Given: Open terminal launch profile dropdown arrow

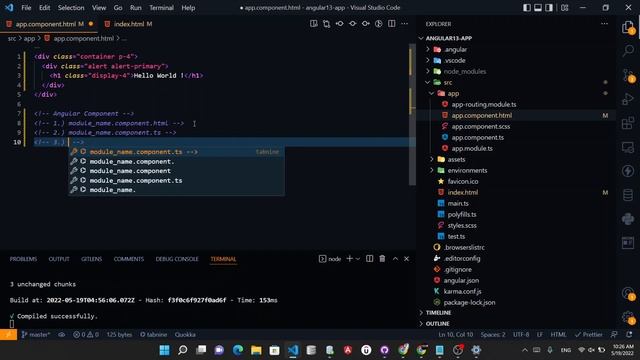Looking at the screenshot, I should tap(358, 259).
